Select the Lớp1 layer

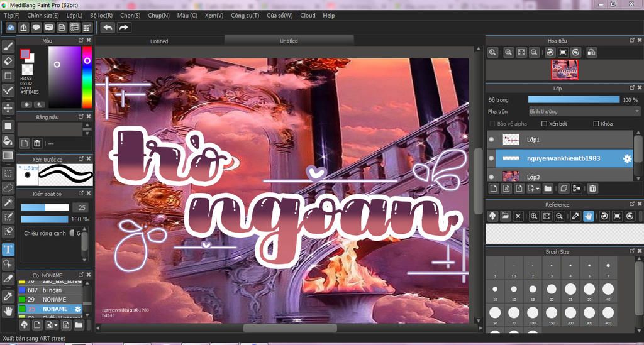[x=560, y=140]
